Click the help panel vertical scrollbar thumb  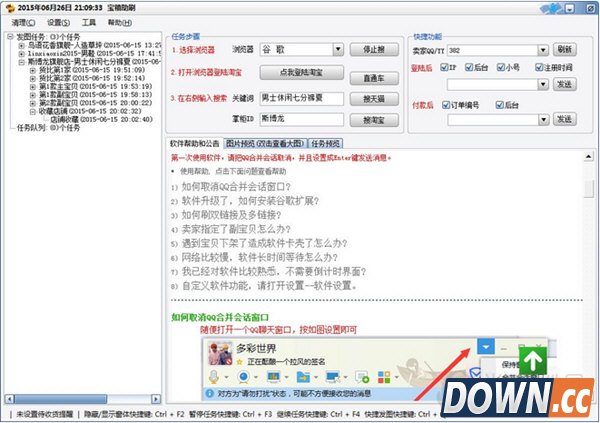pos(588,188)
